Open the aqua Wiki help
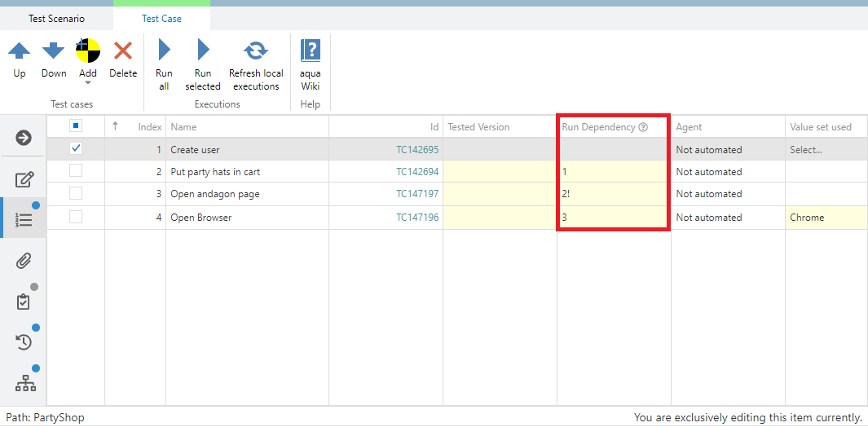The image size is (868, 427). coord(311,51)
